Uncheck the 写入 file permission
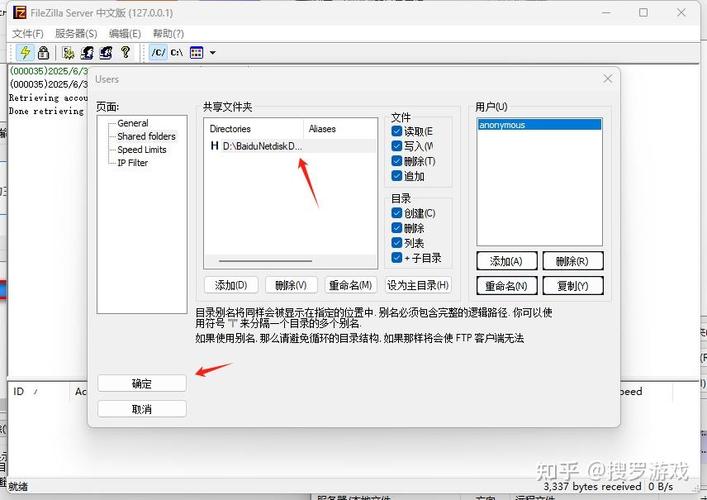Image resolution: width=707 pixels, height=500 pixels. click(397, 146)
